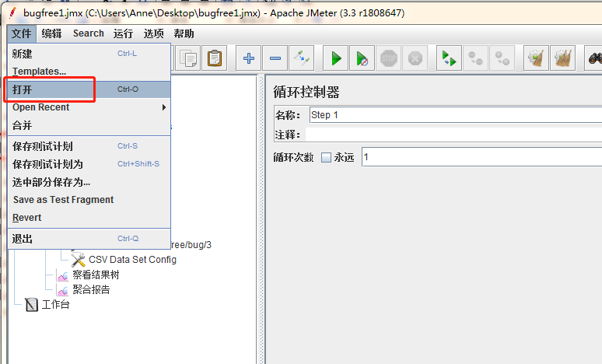
Task: Open the 运行 menu
Action: coord(123,33)
